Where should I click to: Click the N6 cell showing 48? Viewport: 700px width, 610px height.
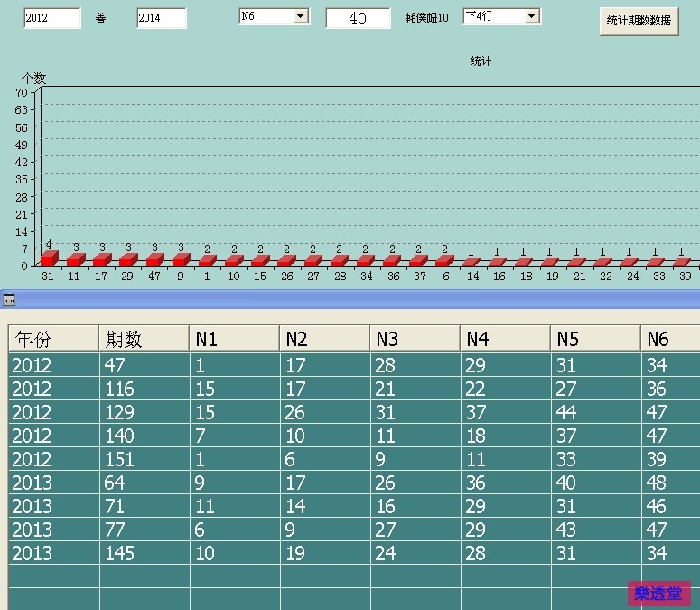[669, 483]
